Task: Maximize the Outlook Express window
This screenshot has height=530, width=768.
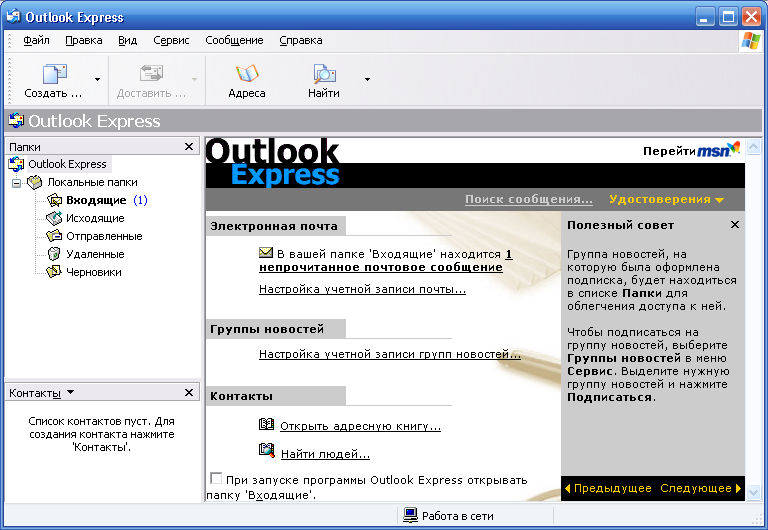Action: [728, 17]
